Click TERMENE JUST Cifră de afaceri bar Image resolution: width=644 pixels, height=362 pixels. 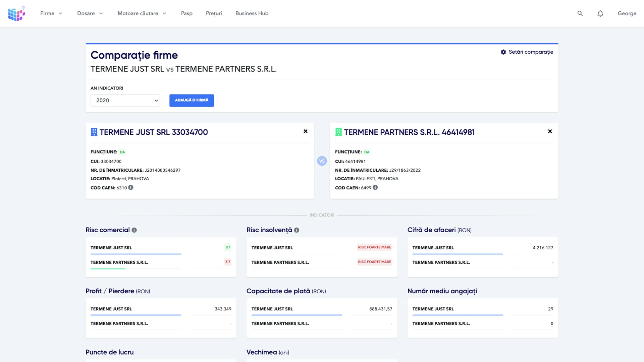tap(458, 254)
